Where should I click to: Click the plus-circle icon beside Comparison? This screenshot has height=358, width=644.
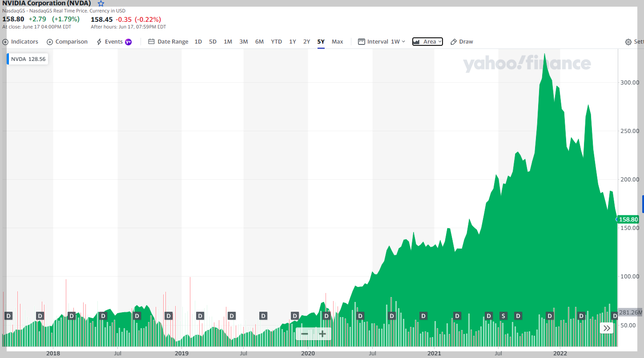click(50, 42)
